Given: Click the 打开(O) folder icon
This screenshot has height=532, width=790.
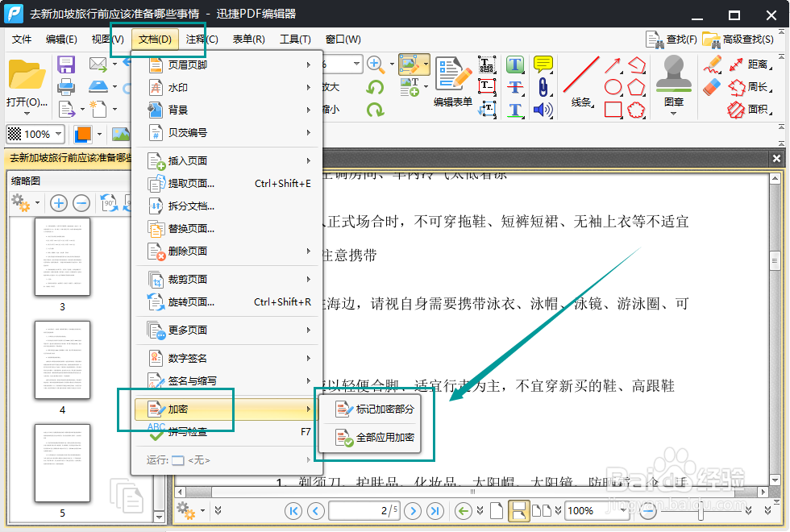Looking at the screenshot, I should pos(27,76).
